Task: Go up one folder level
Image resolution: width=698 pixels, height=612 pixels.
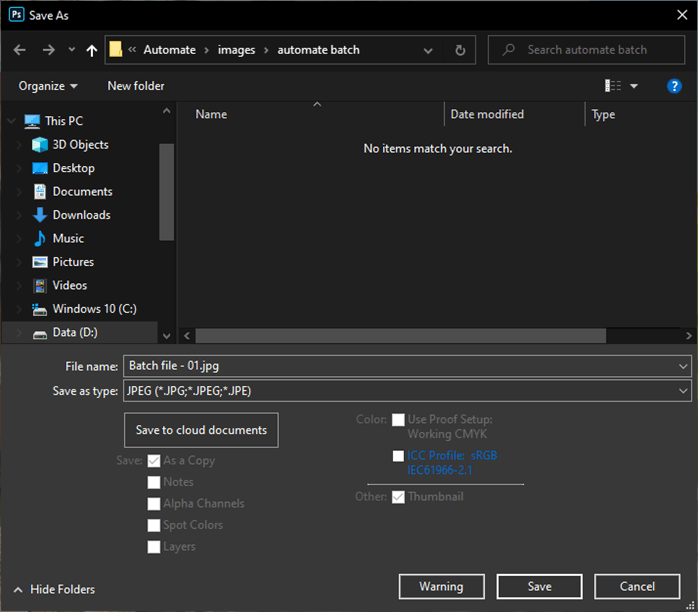Action: [x=92, y=50]
